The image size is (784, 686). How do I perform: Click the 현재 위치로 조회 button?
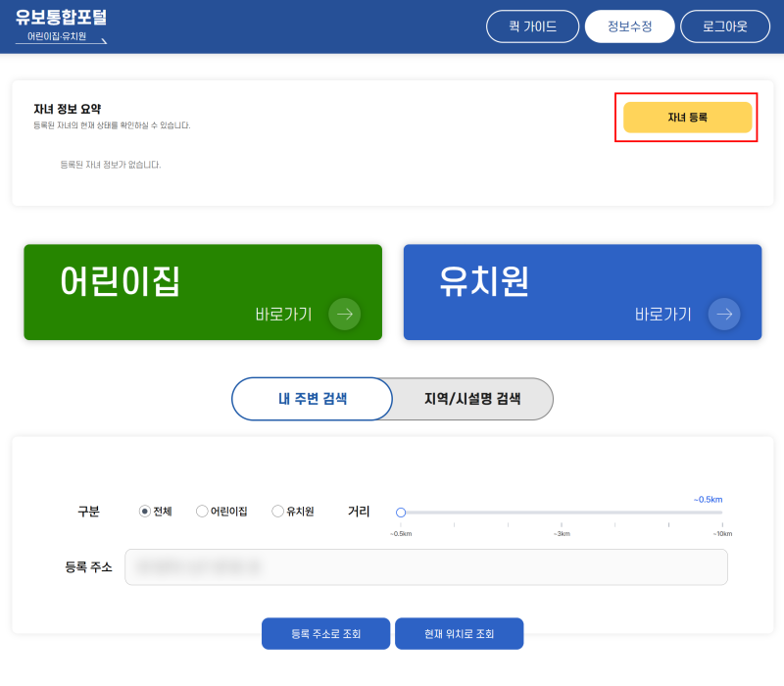pyautogui.click(x=459, y=633)
